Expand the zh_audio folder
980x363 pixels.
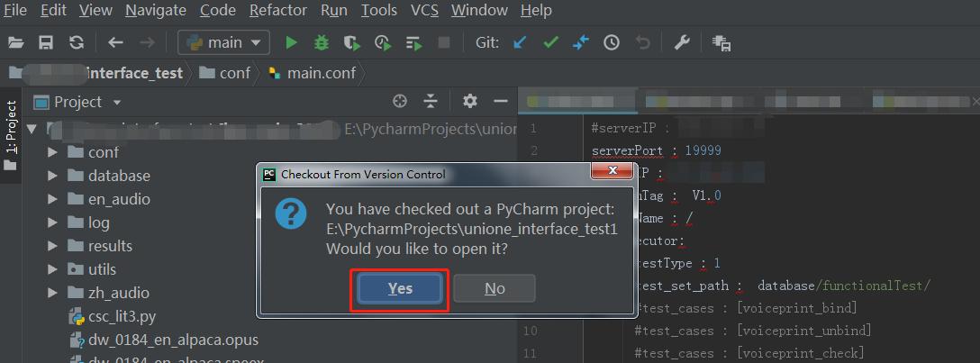pos(53,293)
